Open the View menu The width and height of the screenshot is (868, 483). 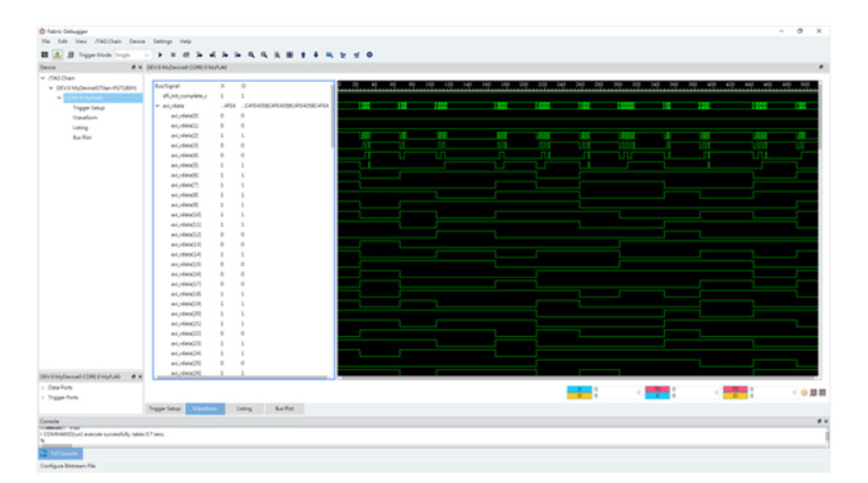(x=81, y=41)
